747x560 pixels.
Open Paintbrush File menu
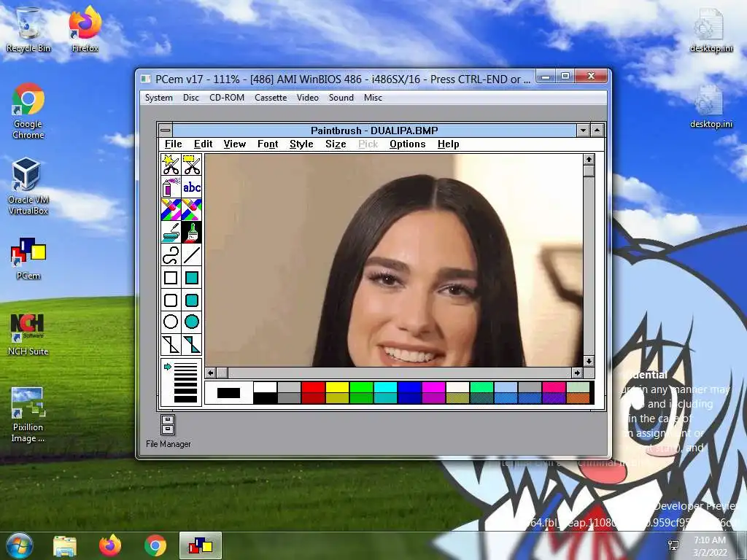click(x=174, y=144)
